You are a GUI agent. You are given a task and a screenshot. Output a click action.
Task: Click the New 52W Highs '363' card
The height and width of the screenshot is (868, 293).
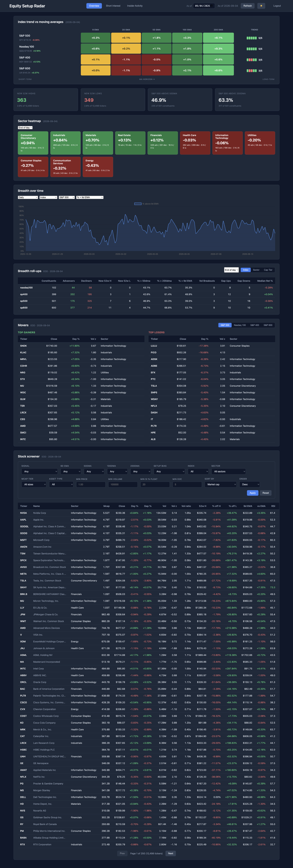[46, 100]
